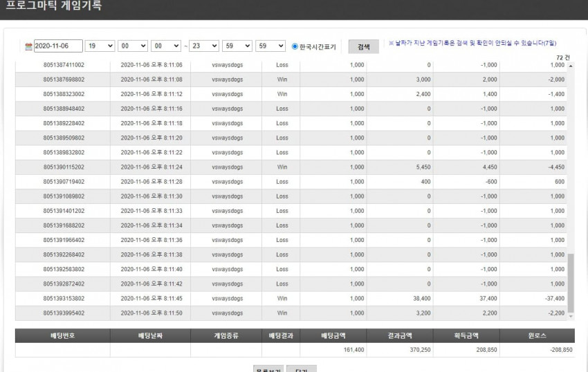Select bet number 8051392872402

pos(64,284)
